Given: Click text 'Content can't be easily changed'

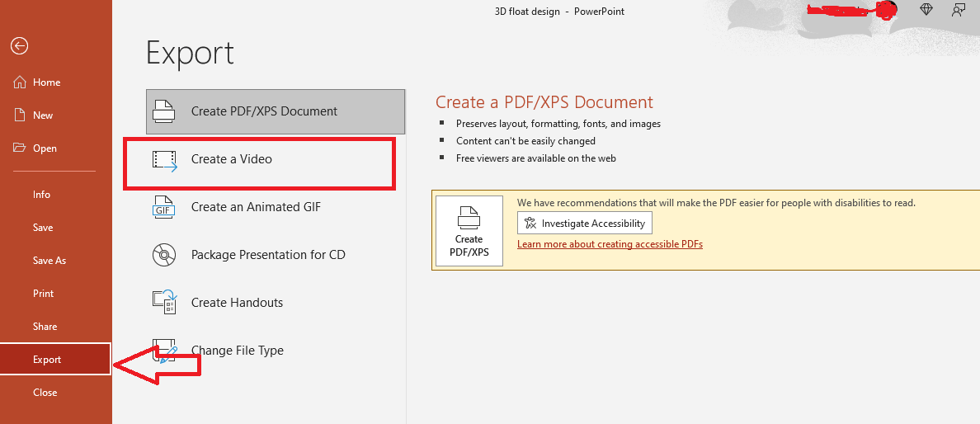Looking at the screenshot, I should [x=525, y=141].
